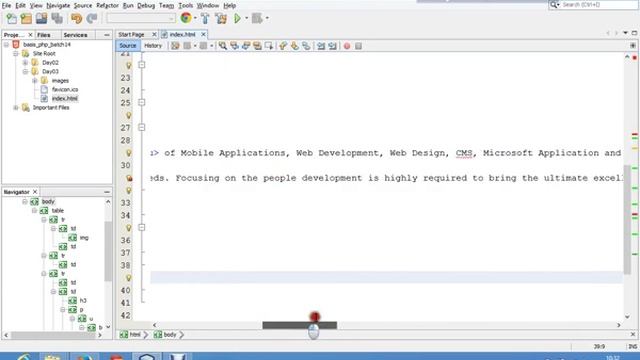Collapse the body node in Navigator

pyautogui.click(x=25, y=202)
